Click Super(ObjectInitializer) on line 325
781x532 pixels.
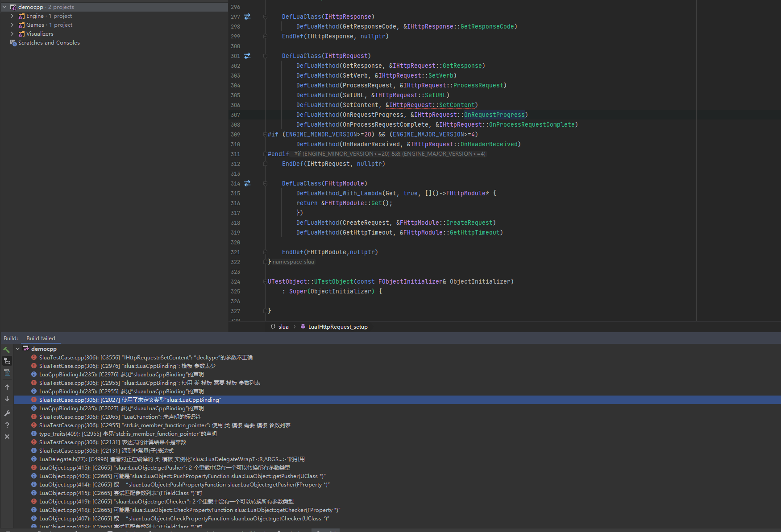pos(332,291)
